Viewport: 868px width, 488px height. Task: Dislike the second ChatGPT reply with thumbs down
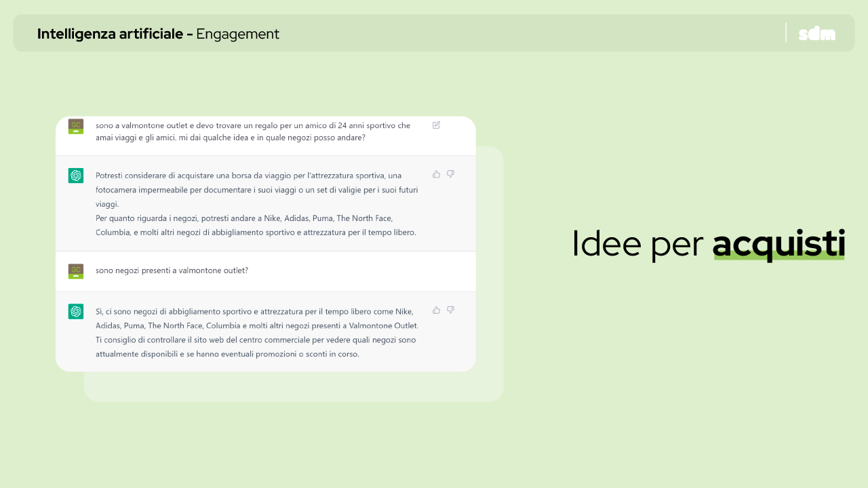pyautogui.click(x=450, y=310)
